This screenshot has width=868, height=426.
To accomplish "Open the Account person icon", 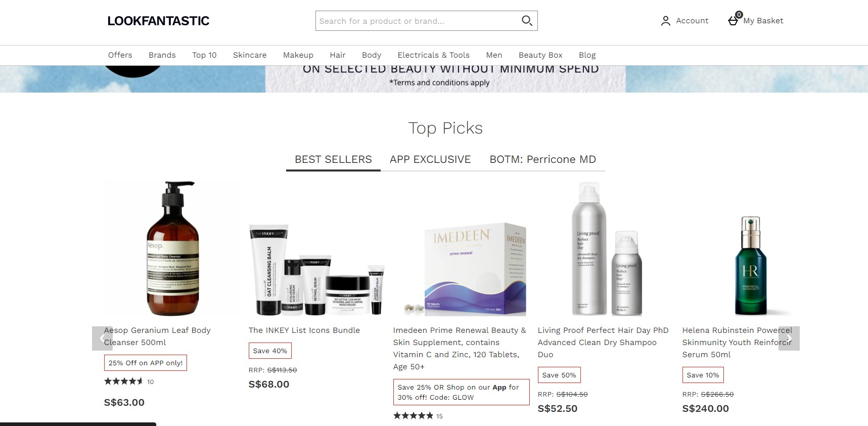I will pyautogui.click(x=665, y=21).
